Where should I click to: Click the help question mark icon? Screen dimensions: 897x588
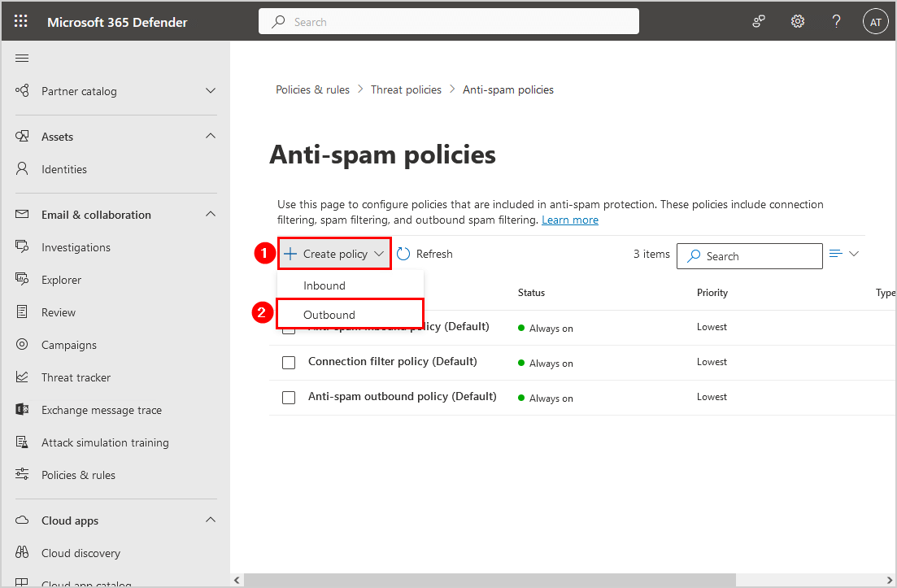836,22
